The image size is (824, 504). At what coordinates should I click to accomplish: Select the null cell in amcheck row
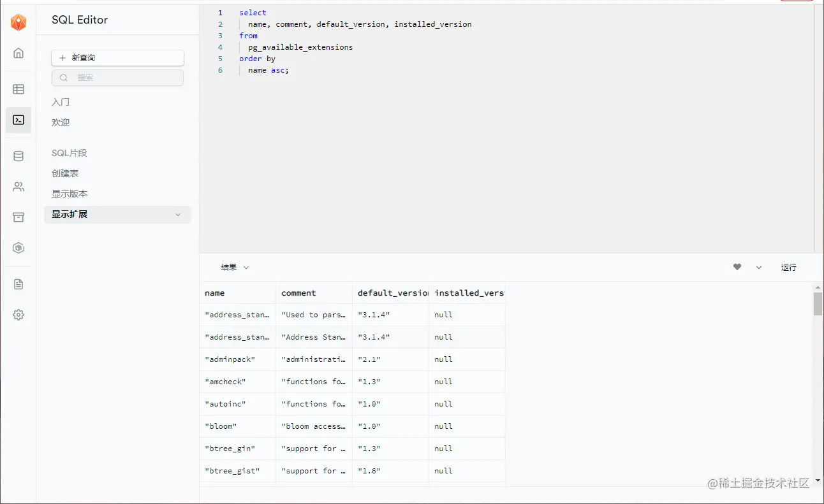[x=467, y=382]
